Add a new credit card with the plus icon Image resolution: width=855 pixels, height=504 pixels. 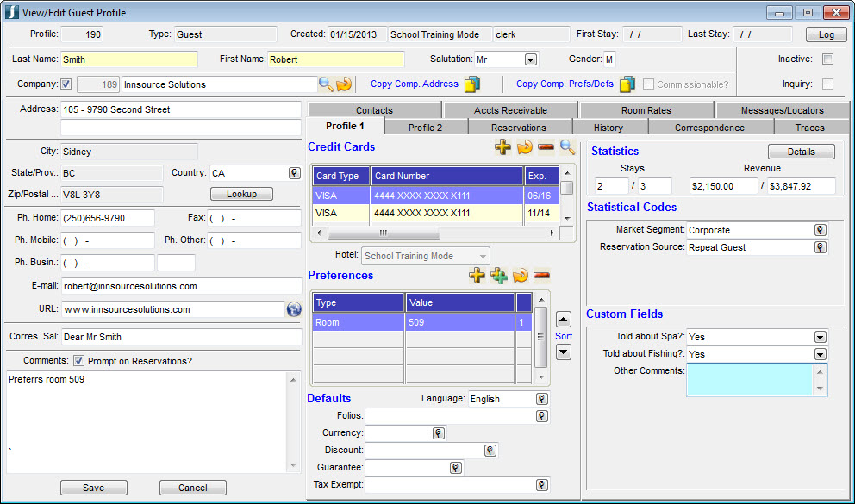coord(502,147)
